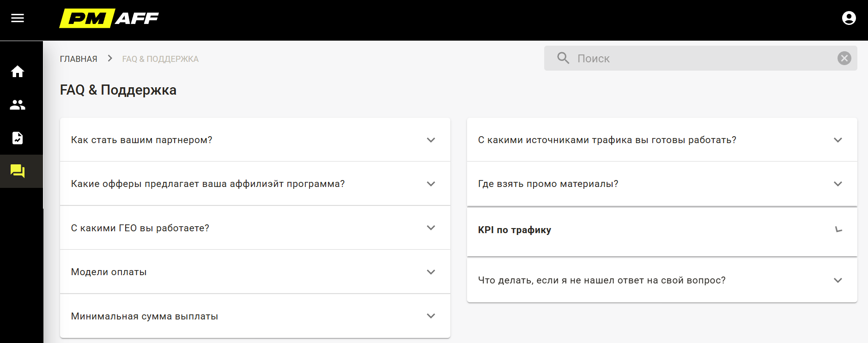Select the FAQ chat sidebar icon
This screenshot has height=343, width=868.
click(x=18, y=171)
